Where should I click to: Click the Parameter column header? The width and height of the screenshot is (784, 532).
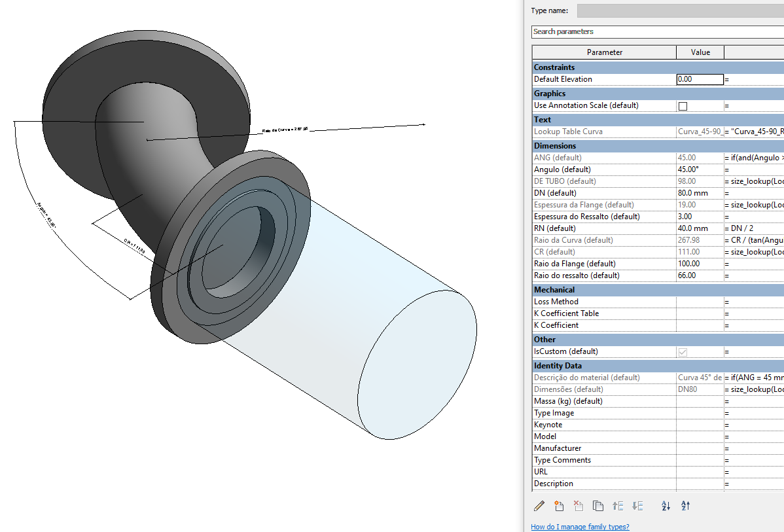point(604,52)
